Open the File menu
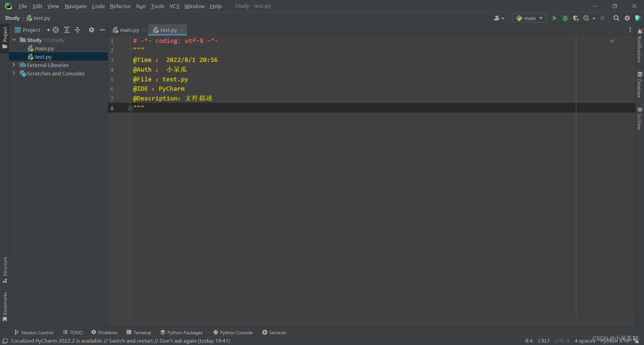644x345 pixels. click(23, 6)
